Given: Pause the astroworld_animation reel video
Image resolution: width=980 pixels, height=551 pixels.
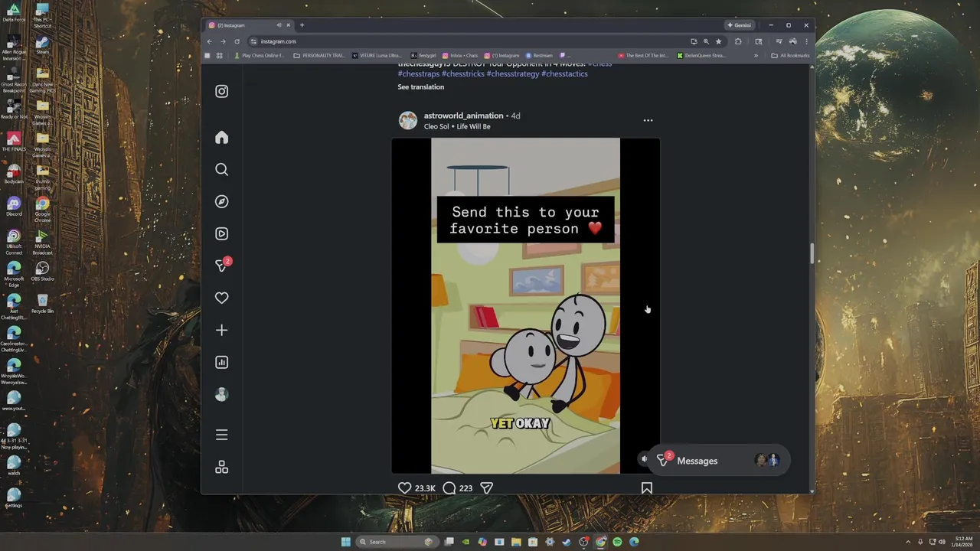Looking at the screenshot, I should (525, 305).
